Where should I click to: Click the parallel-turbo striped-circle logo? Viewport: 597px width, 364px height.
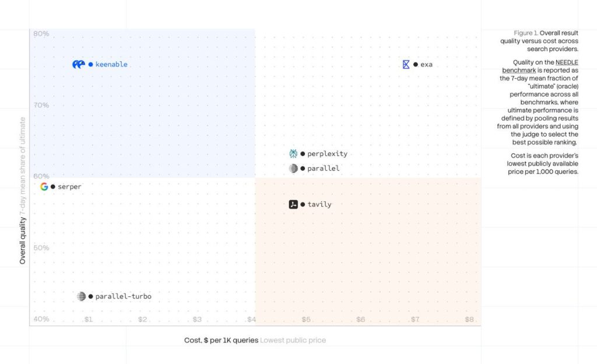pyautogui.click(x=81, y=296)
